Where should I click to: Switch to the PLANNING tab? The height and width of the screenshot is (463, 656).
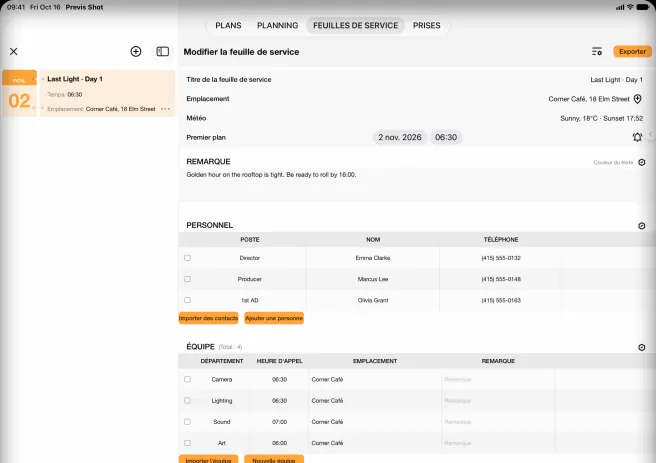[x=277, y=26]
